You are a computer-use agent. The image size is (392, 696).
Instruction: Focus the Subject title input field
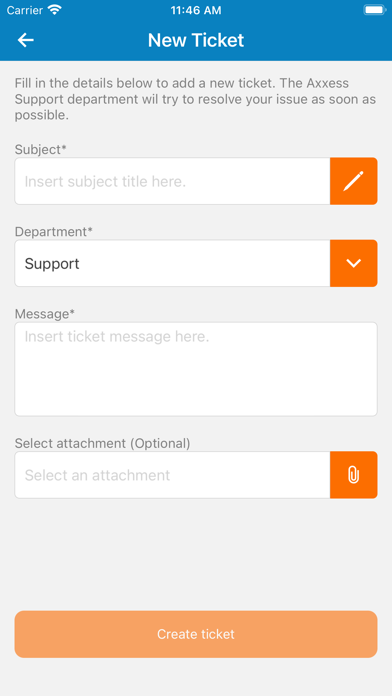(172, 181)
